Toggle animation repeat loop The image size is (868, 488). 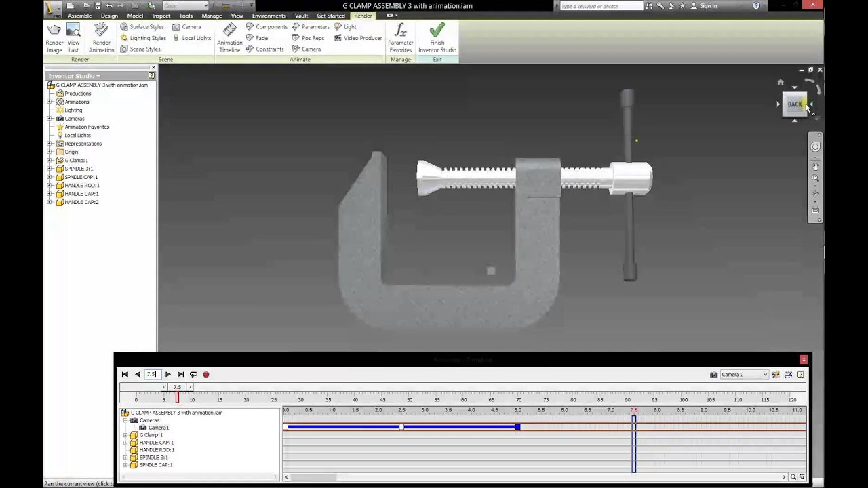click(193, 374)
